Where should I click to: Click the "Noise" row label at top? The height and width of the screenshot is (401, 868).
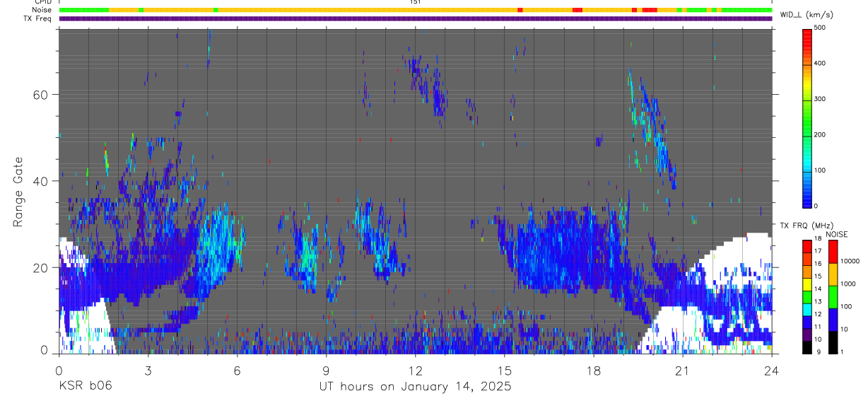tap(43, 10)
